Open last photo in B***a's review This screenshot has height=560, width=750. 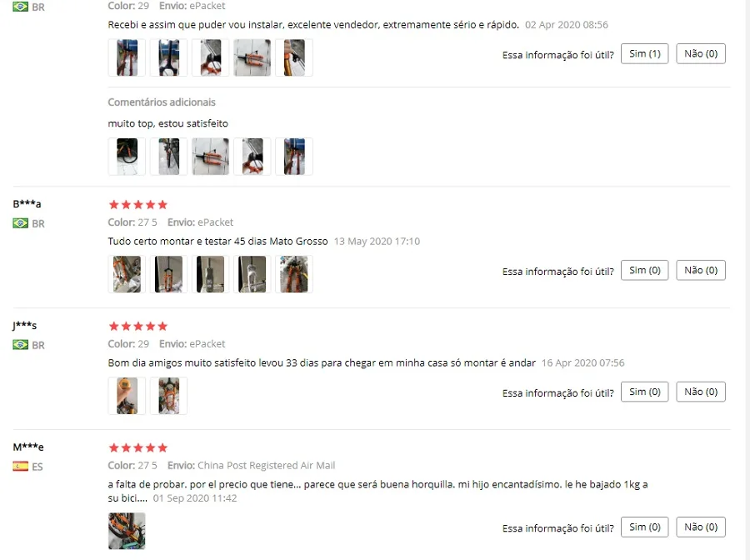click(x=294, y=274)
